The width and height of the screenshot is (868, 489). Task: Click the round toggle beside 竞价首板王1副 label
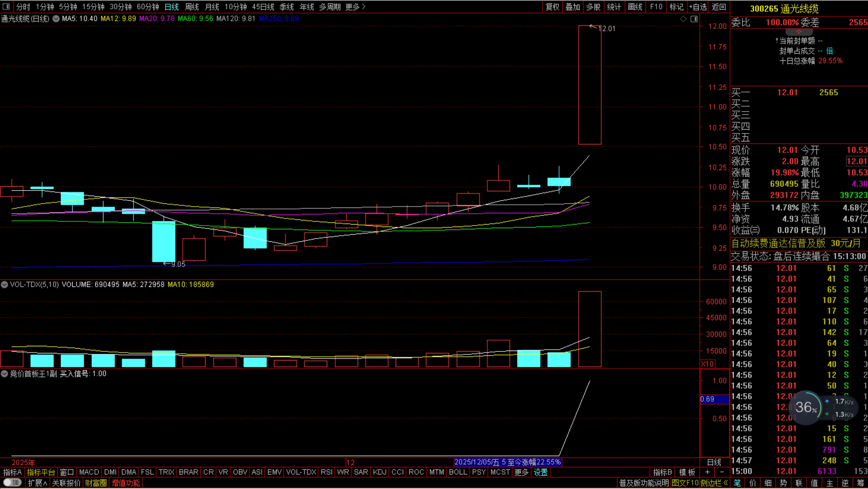pyautogui.click(x=4, y=374)
